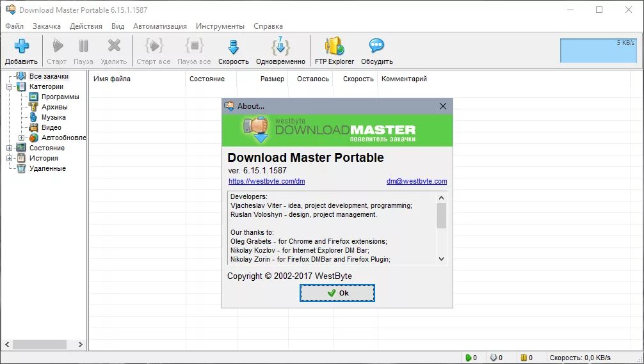The width and height of the screenshot is (644, 364).
Task: Expand the Состояние tree branch
Action: click(9, 148)
